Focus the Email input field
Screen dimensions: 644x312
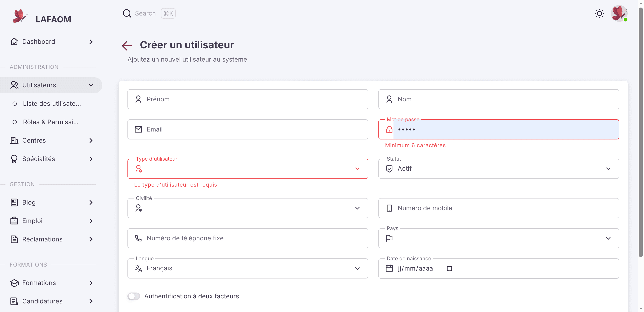point(248,129)
